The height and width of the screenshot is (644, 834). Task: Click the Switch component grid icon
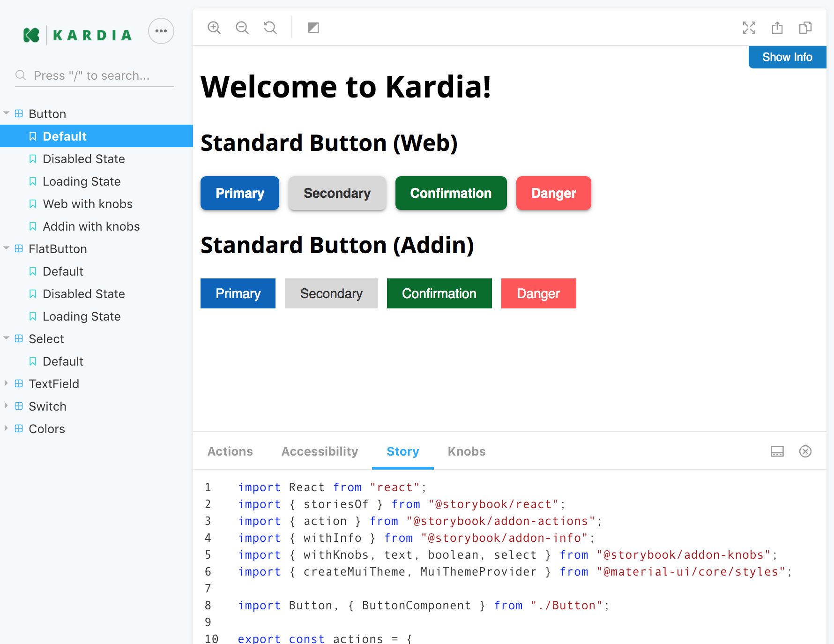pyautogui.click(x=19, y=406)
